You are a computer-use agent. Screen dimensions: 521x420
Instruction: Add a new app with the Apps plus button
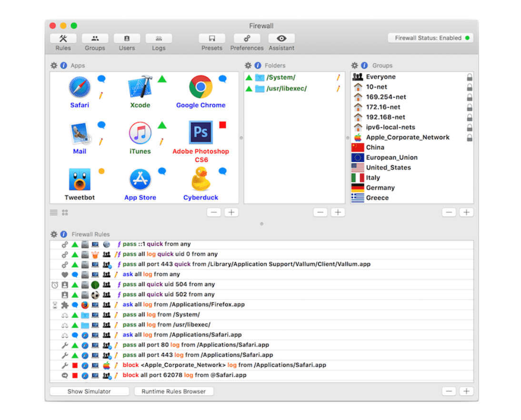231,212
